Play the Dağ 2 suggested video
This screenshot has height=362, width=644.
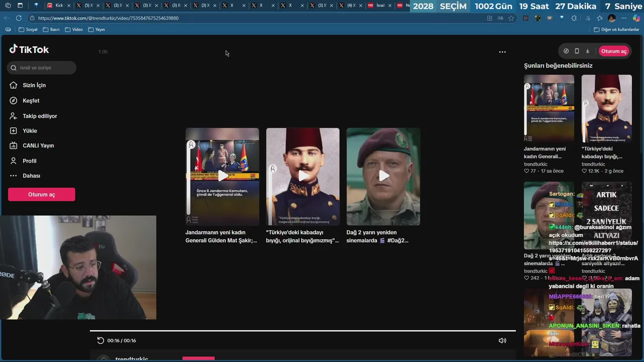coord(383,176)
